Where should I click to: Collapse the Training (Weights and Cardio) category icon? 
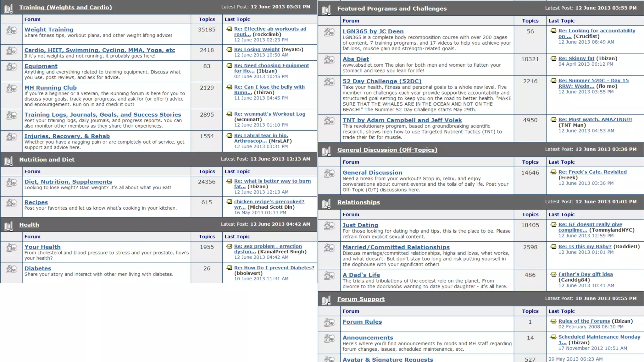coord(9,8)
